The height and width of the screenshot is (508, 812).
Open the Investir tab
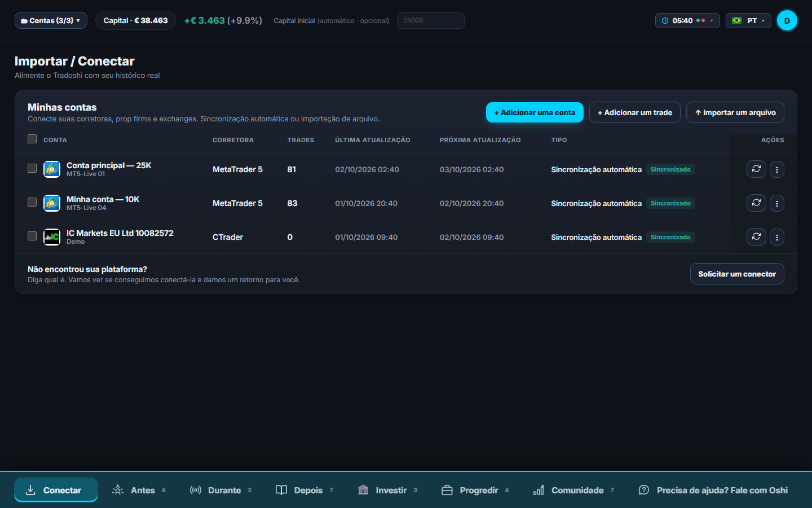pyautogui.click(x=387, y=490)
